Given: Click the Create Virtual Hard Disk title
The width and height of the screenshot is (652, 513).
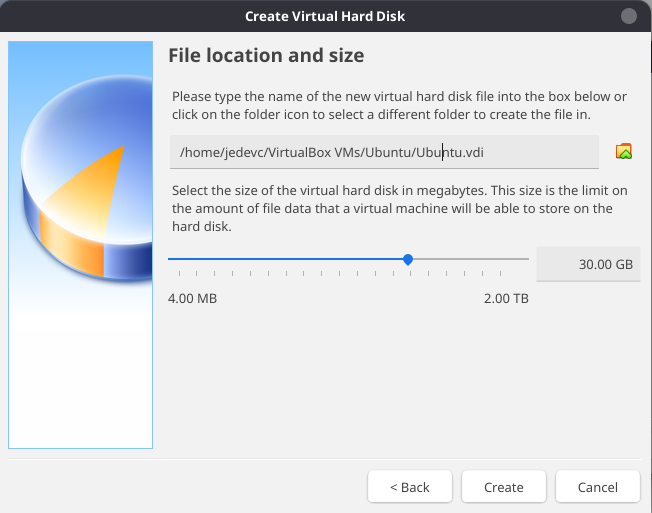Looking at the screenshot, I should click(325, 16).
